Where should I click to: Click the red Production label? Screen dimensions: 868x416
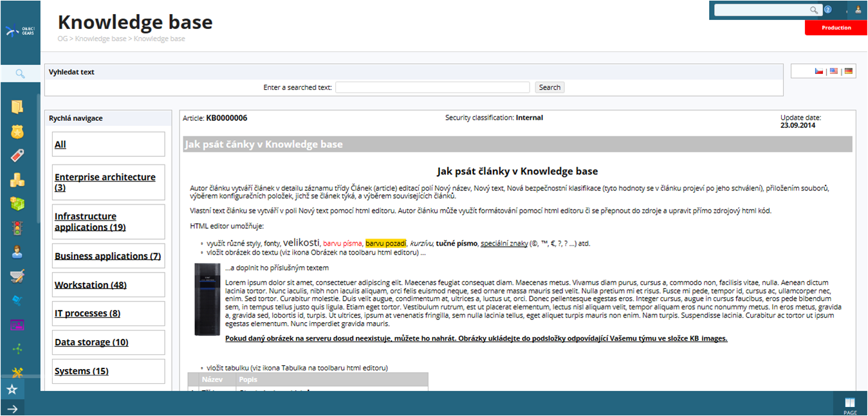[x=836, y=28]
